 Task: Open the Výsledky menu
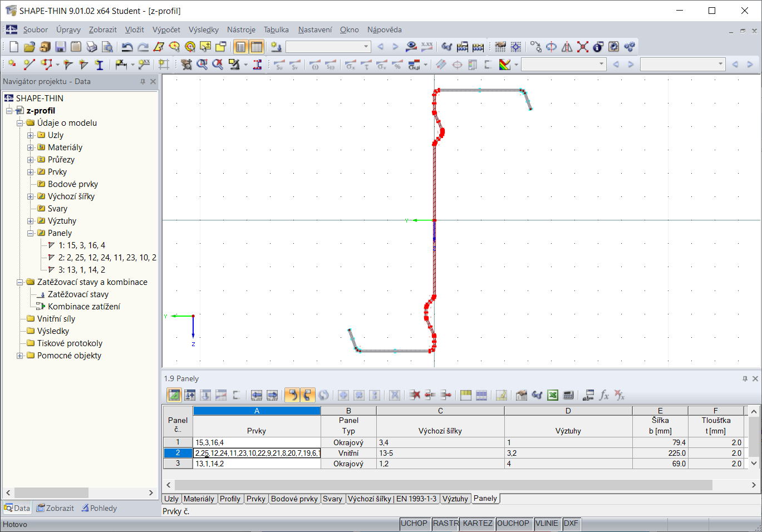(204, 30)
